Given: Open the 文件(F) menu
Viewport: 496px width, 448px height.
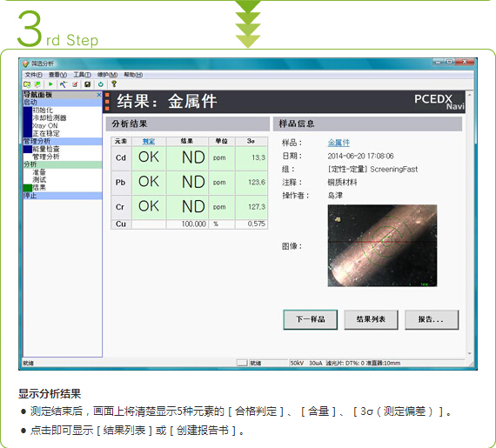Looking at the screenshot, I should pos(34,75).
